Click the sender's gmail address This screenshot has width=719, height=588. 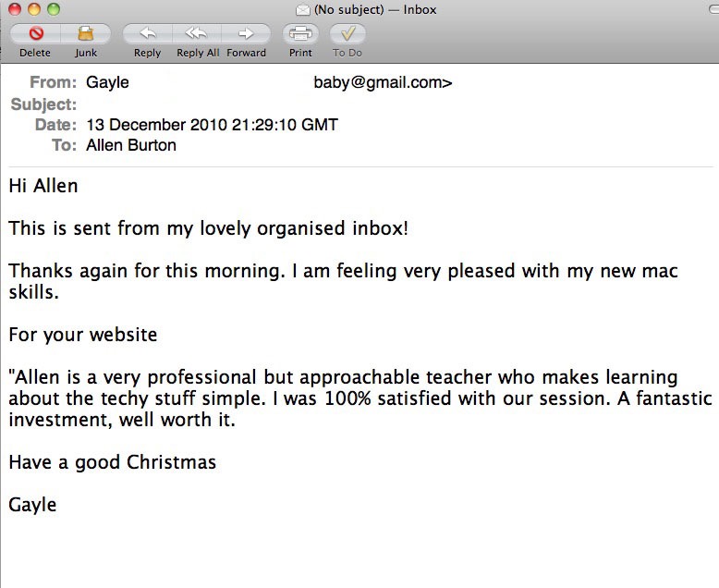pyautogui.click(x=383, y=83)
